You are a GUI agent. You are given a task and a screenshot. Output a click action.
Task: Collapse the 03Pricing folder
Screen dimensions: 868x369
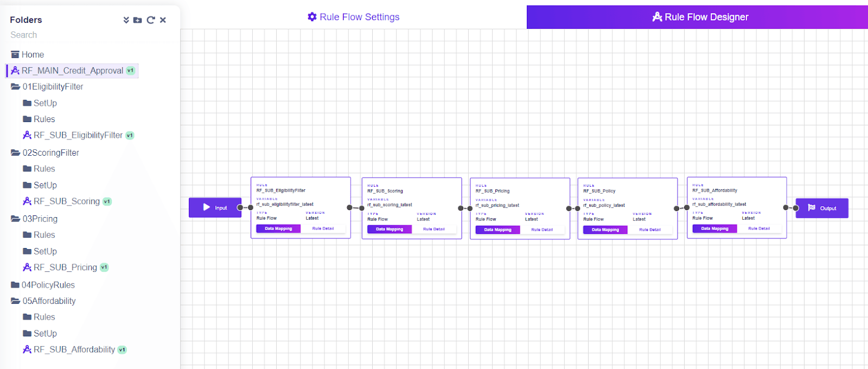[x=34, y=219]
